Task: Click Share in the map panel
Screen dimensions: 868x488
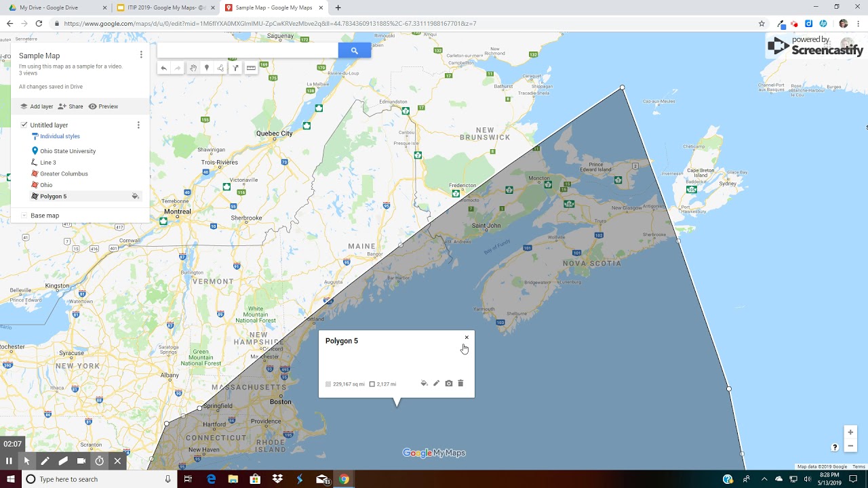Action: tap(71, 106)
